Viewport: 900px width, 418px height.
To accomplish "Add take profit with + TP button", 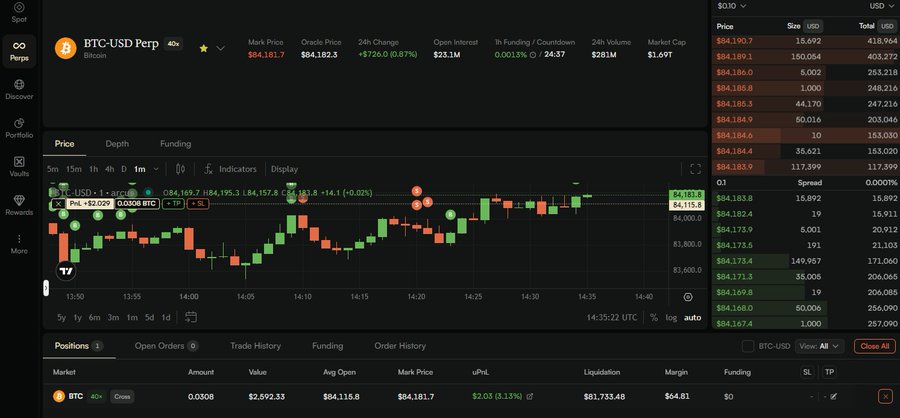I will 173,203.
